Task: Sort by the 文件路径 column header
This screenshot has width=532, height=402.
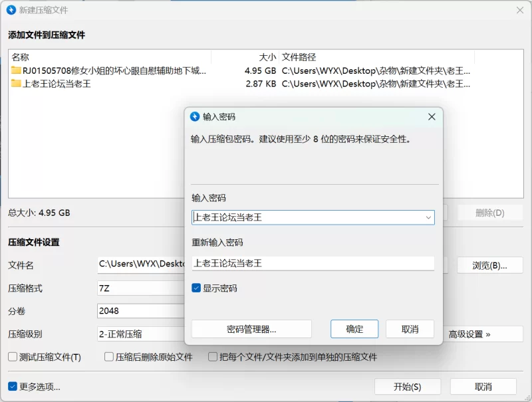Action: coord(376,57)
